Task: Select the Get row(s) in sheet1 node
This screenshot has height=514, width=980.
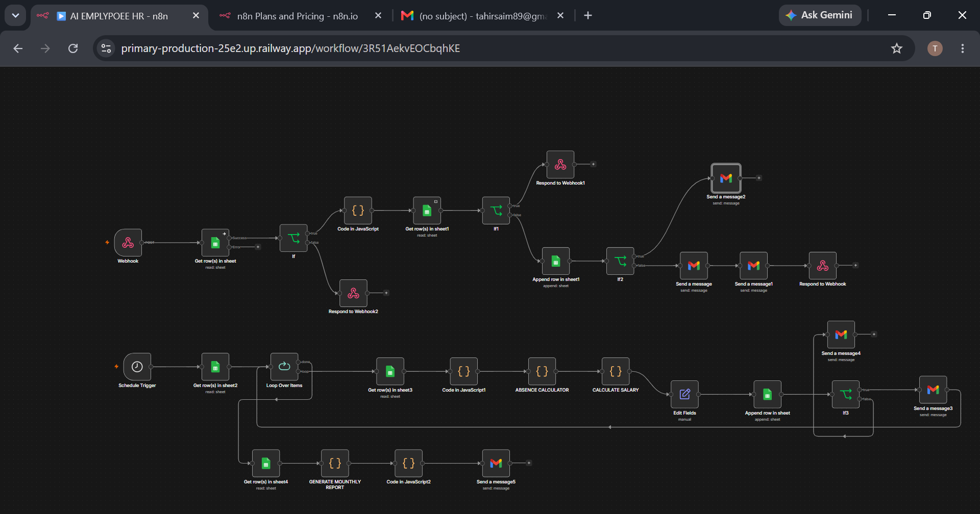Action: tap(427, 210)
